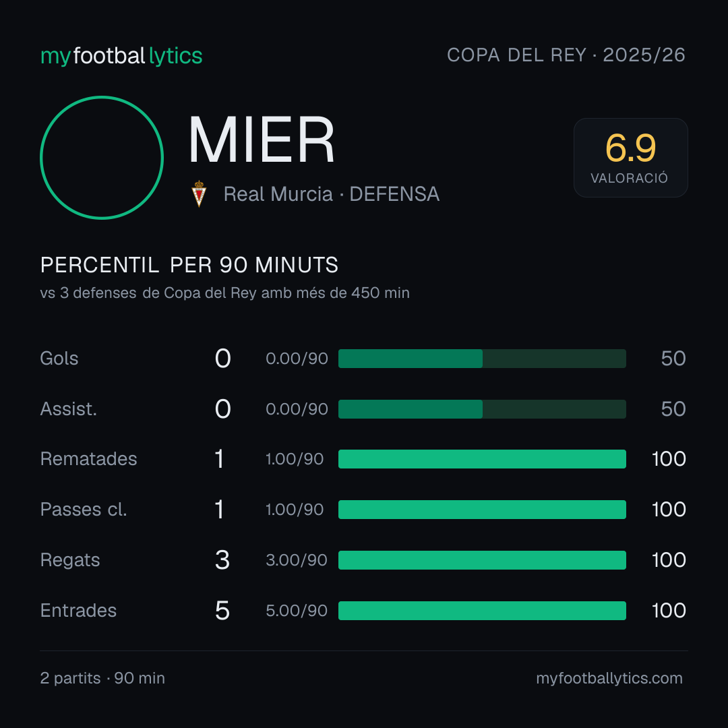Click the Regats total value 3

coord(222,560)
